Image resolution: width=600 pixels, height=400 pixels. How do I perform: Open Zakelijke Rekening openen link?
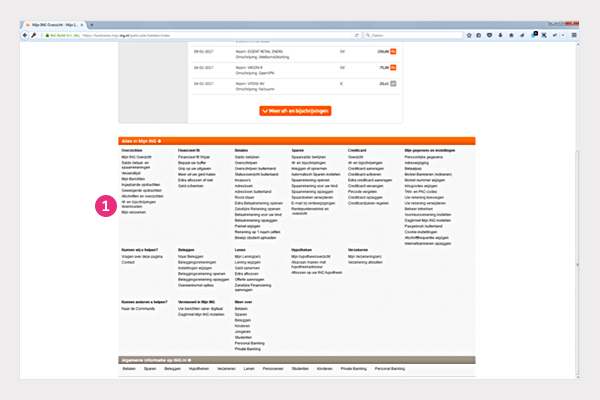point(258,209)
